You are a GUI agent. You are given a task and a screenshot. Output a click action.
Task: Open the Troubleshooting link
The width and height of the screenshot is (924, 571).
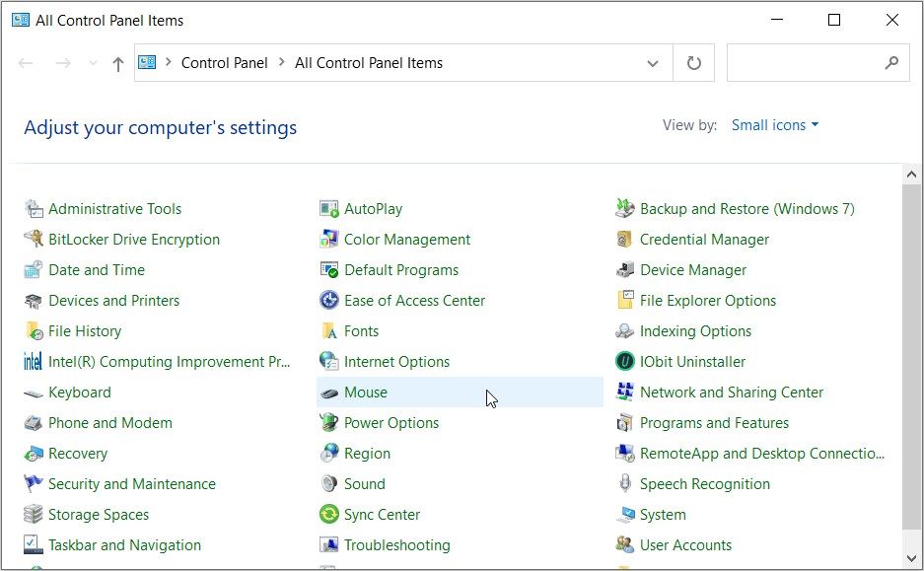click(x=397, y=545)
